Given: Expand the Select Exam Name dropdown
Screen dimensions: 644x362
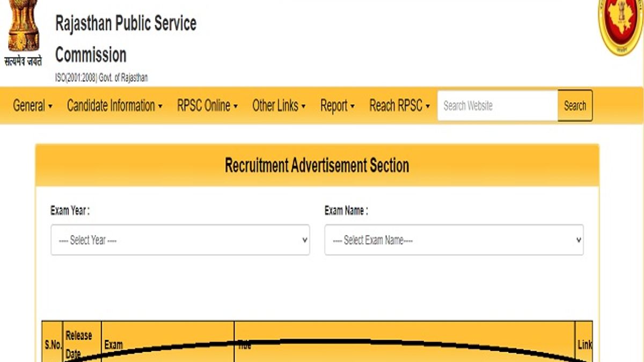Looking at the screenshot, I should (454, 240).
